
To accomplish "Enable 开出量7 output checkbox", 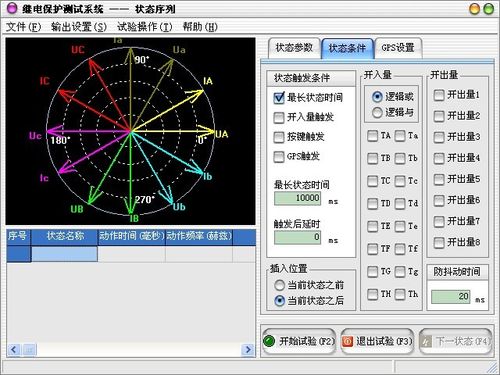I will (439, 221).
